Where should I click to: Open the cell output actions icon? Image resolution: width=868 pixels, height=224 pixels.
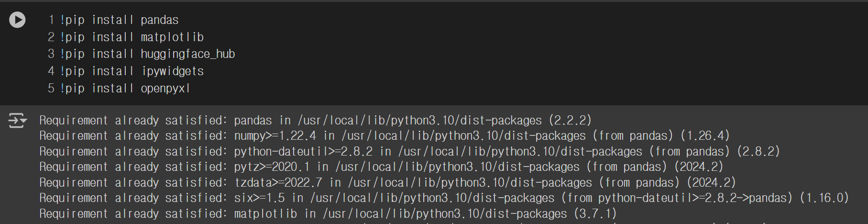click(x=17, y=121)
